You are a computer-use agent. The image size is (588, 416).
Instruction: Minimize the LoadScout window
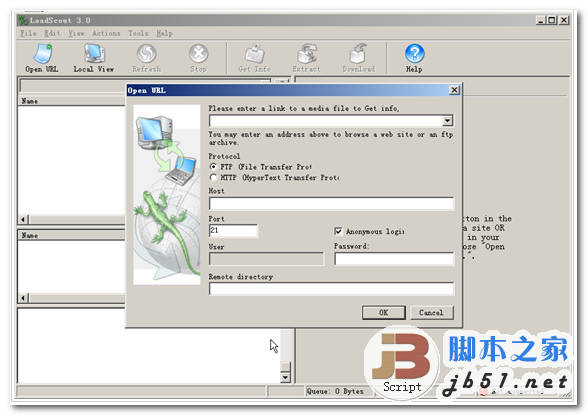click(x=540, y=20)
